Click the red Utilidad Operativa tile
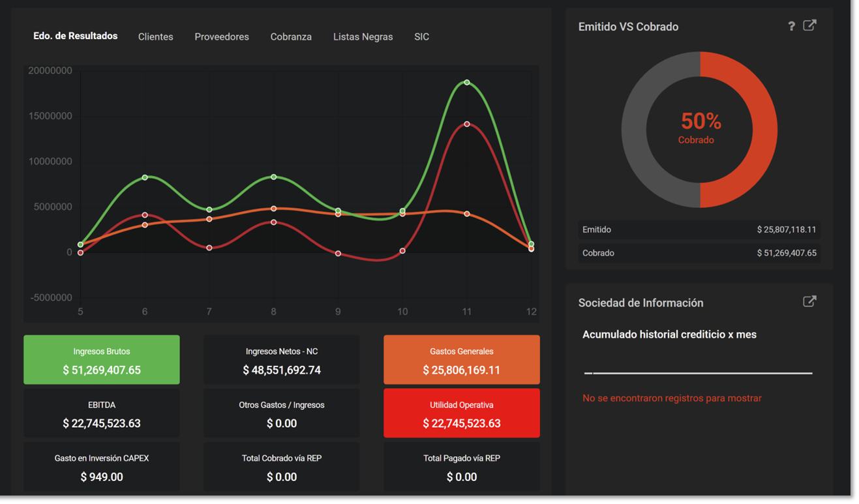 [461, 413]
